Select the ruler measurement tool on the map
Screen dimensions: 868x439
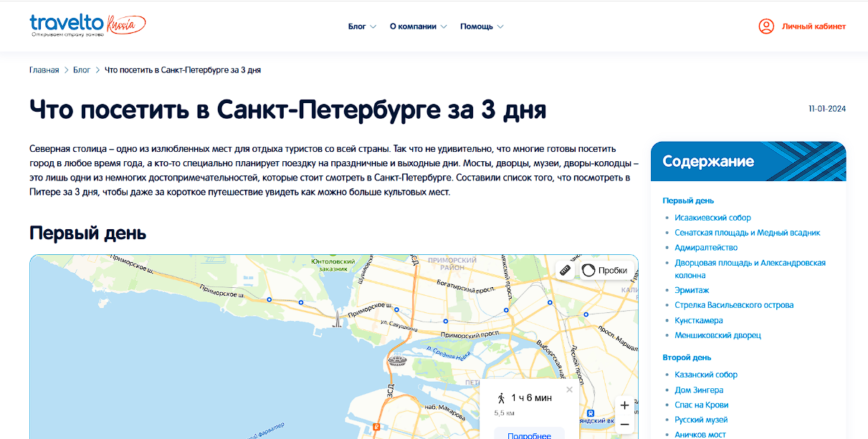point(566,270)
